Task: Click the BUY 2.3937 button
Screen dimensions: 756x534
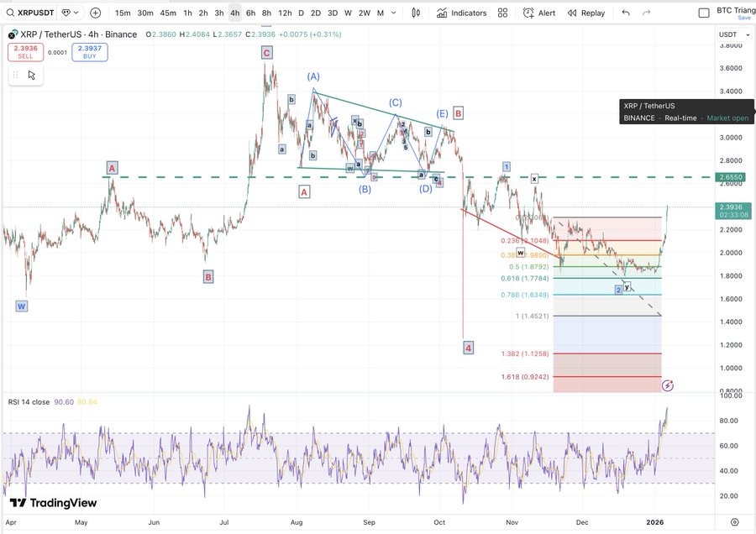Action: (x=87, y=52)
